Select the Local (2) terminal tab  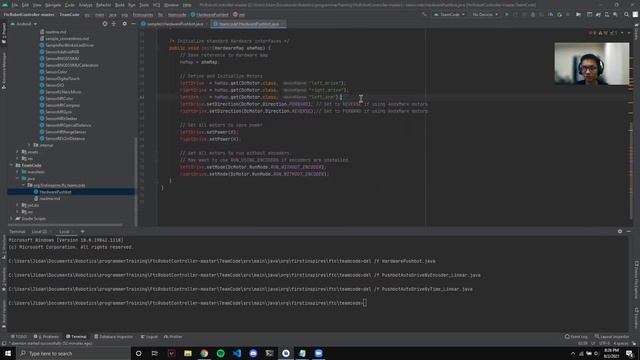(40, 231)
